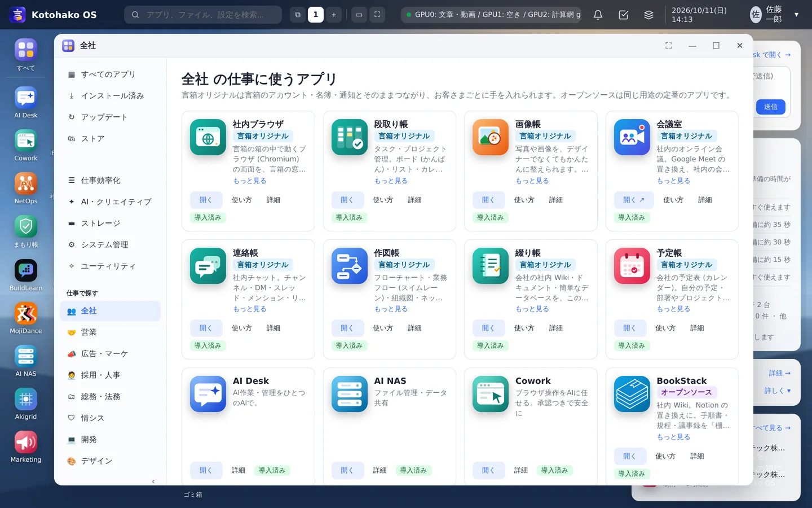Screen dimensions: 812x508
Task: Open アップデート section
Action: (111, 117)
